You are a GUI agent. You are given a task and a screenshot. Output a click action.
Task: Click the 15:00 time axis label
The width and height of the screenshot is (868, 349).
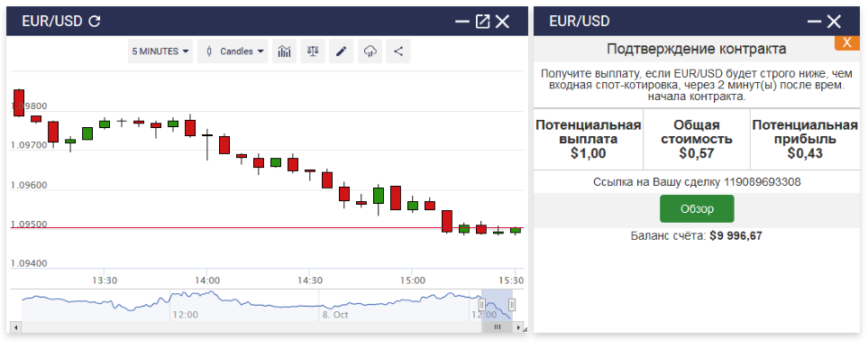coord(413,280)
